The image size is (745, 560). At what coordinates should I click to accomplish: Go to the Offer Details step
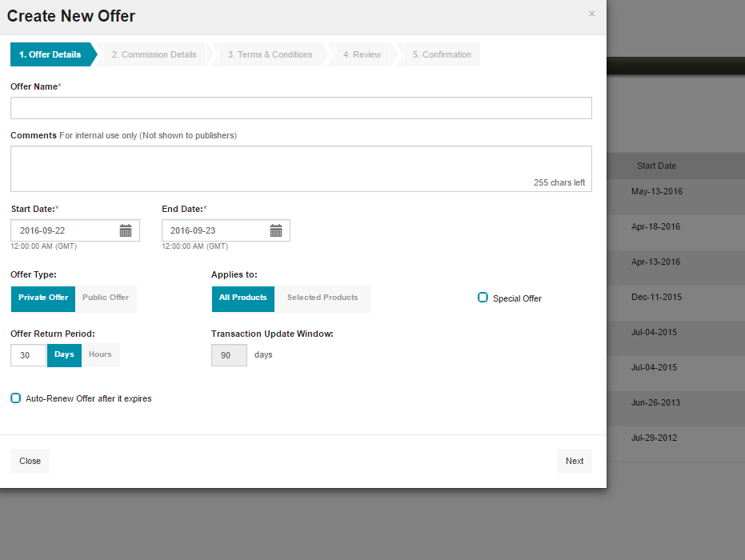(50, 54)
